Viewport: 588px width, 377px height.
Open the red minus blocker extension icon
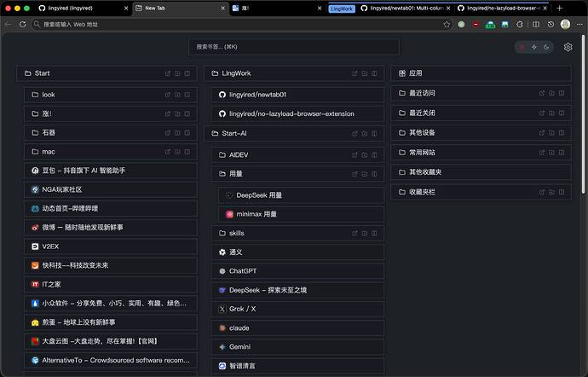(x=476, y=25)
